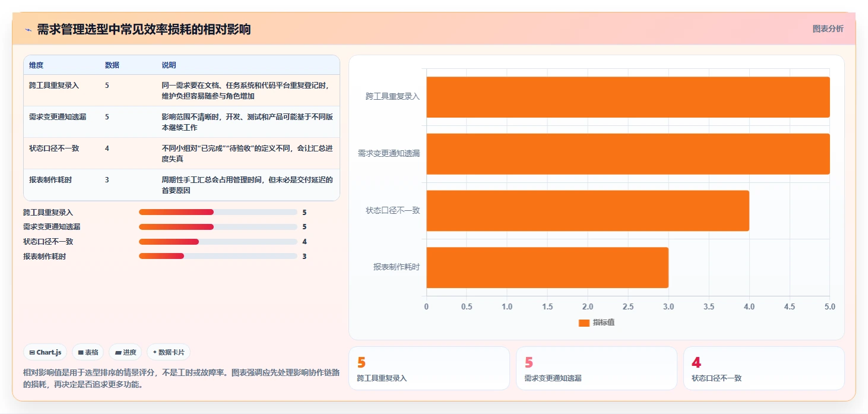
Task: Toggle the 指标值 legend swatch
Action: pos(584,323)
